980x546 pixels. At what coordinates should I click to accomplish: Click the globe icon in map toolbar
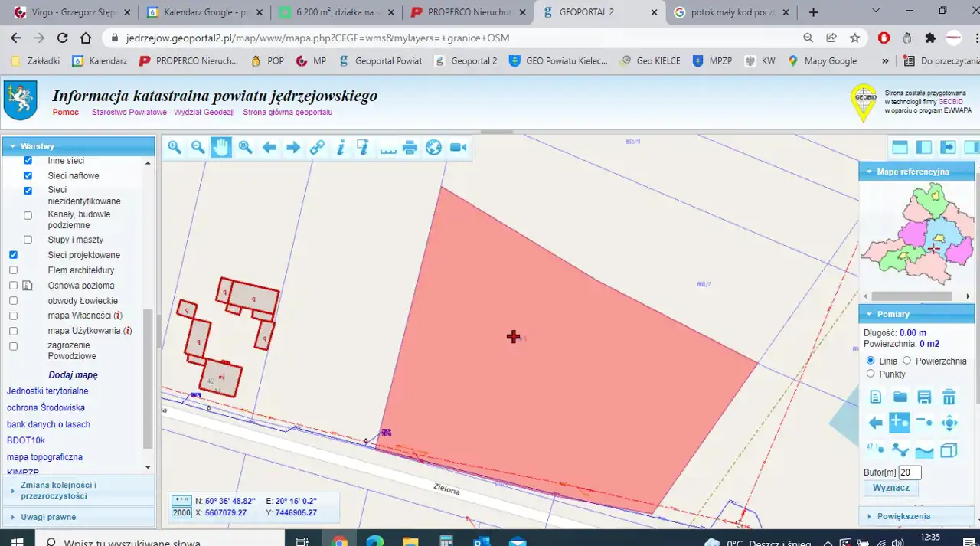(434, 148)
